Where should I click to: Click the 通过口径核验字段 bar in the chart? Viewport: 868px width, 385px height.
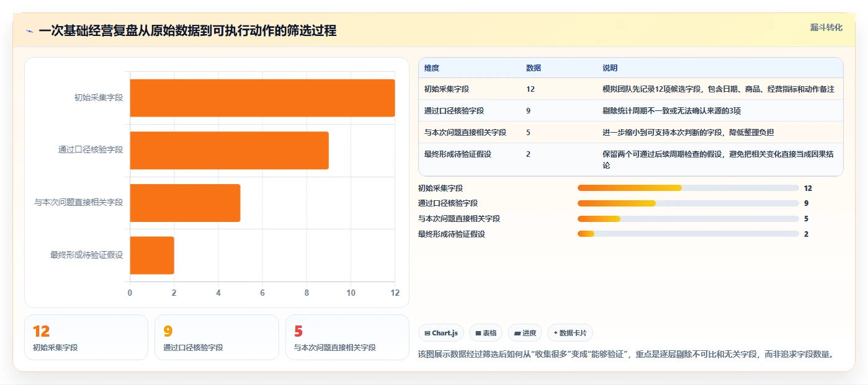coord(229,150)
